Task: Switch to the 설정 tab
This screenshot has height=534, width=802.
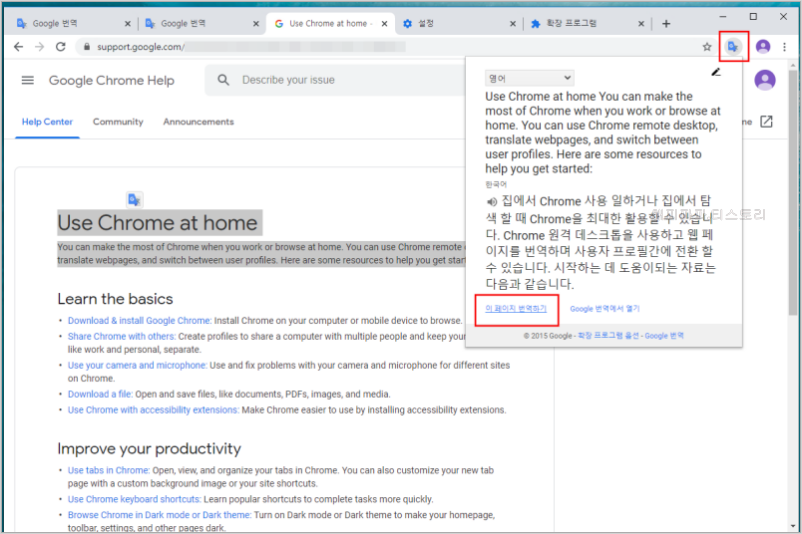Action: pyautogui.click(x=459, y=24)
